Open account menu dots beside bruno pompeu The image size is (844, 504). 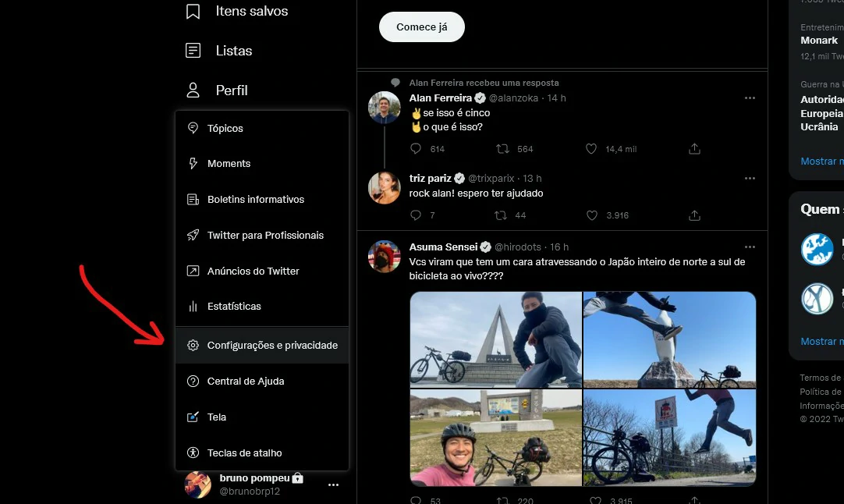tap(333, 484)
